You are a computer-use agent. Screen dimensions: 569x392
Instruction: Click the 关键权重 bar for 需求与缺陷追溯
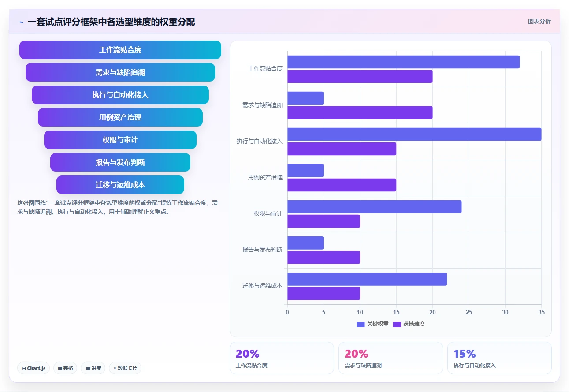tap(306, 98)
